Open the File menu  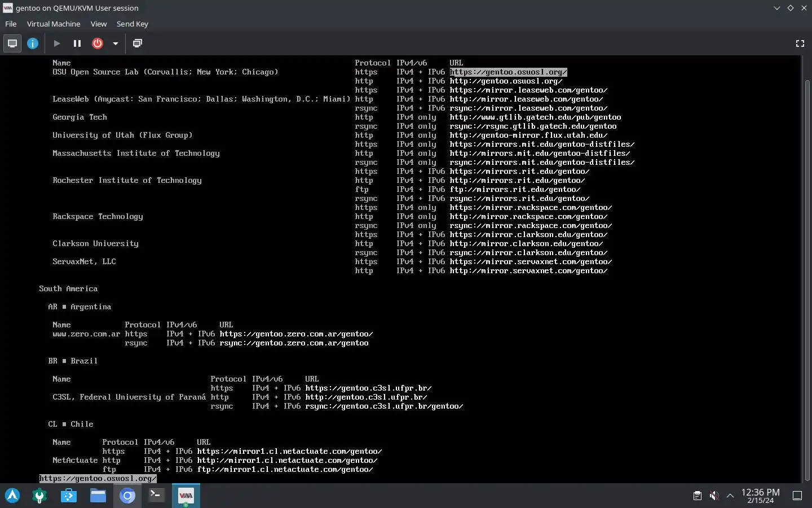pyautogui.click(x=11, y=24)
